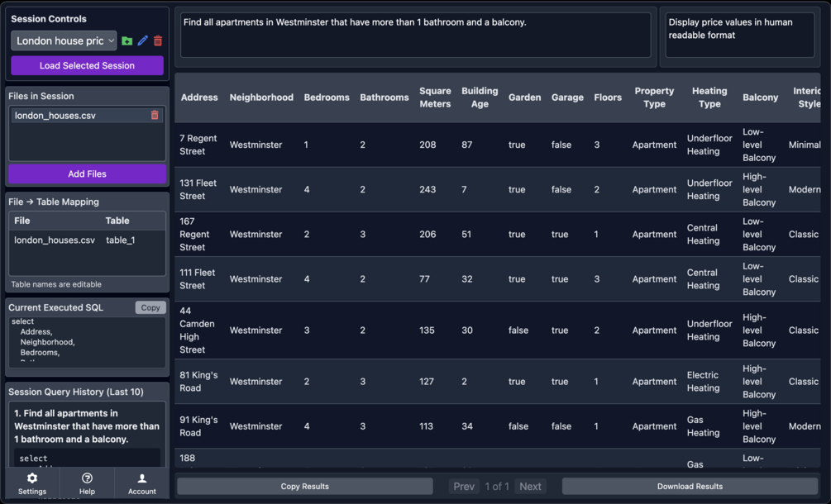Click into the main query text box
Image resolution: width=831 pixels, height=504 pixels.
pos(415,35)
